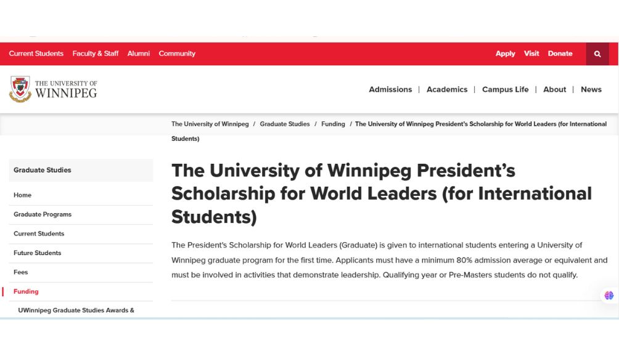This screenshot has height=364, width=619.
Task: Click the Graduate Studies breadcrumb
Action: pos(285,124)
